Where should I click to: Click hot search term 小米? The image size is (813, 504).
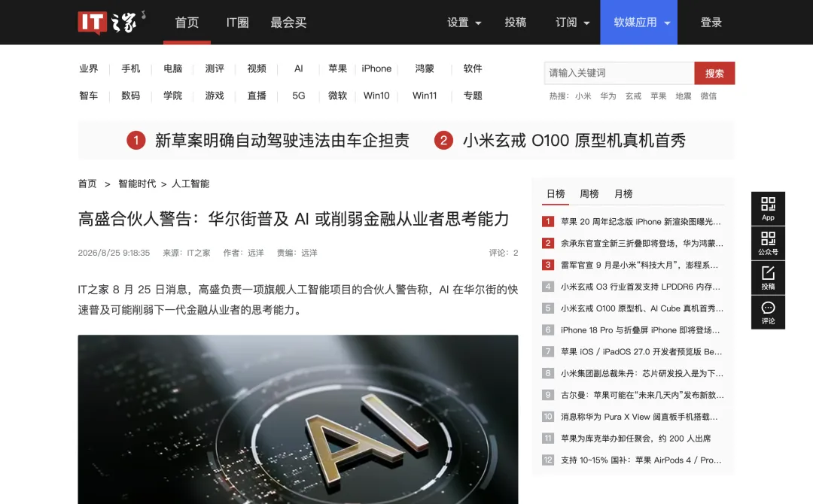point(583,96)
